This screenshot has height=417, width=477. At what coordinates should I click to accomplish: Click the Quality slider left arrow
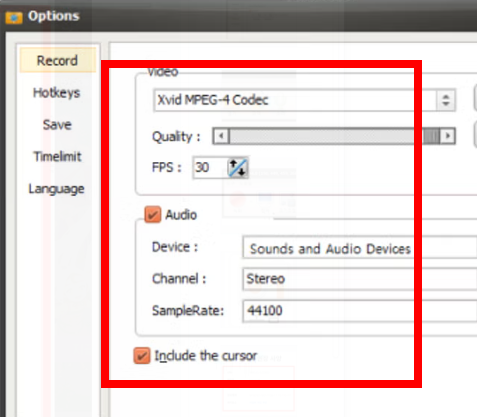point(221,136)
